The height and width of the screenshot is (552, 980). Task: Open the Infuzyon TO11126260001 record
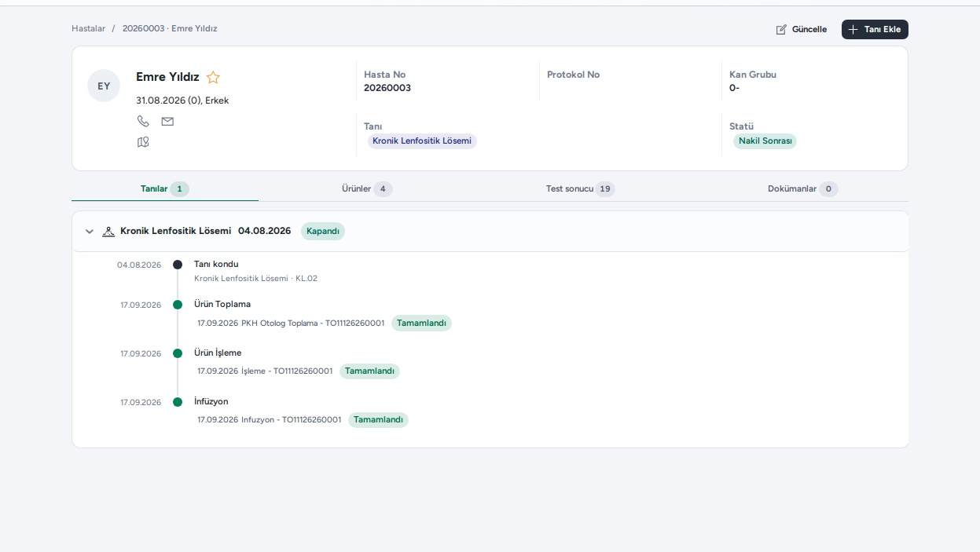270,420
